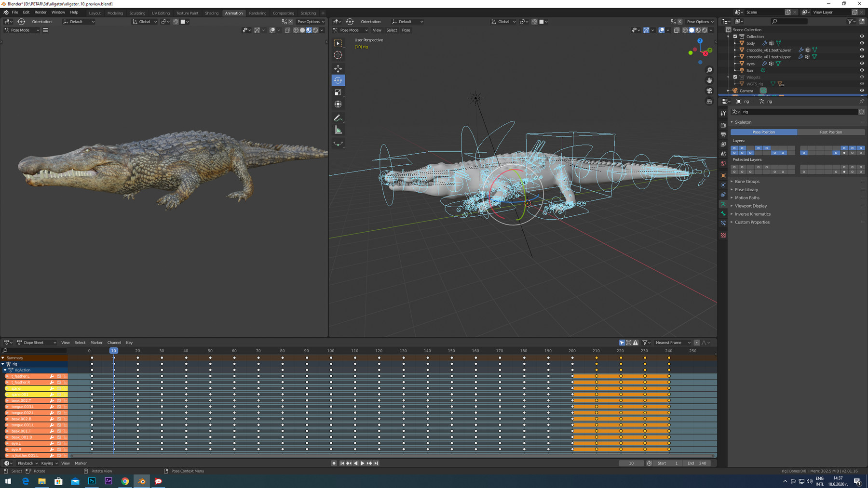Click the Pose menu in the viewport header
This screenshot has width=868, height=488.
[x=406, y=30]
